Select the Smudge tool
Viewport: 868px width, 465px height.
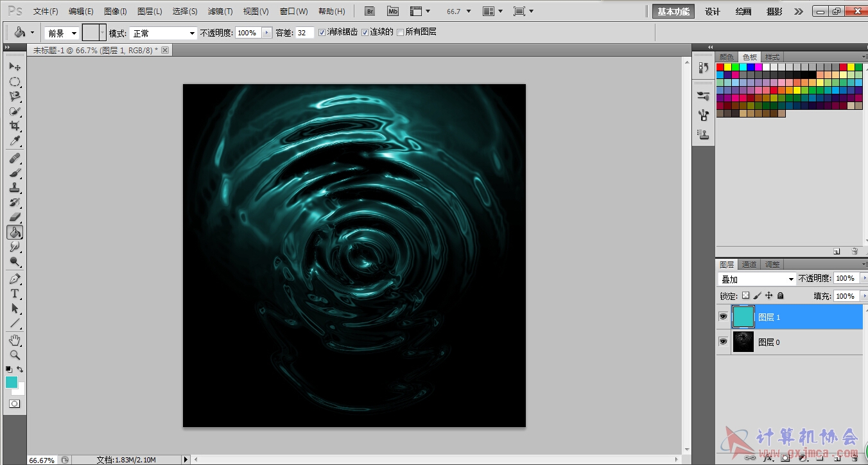[15, 247]
